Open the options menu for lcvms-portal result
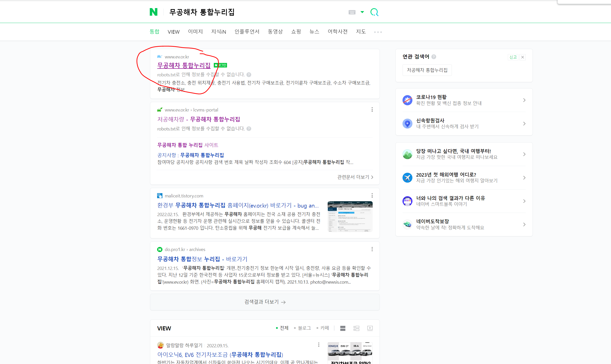This screenshot has height=364, width=611. click(372, 109)
